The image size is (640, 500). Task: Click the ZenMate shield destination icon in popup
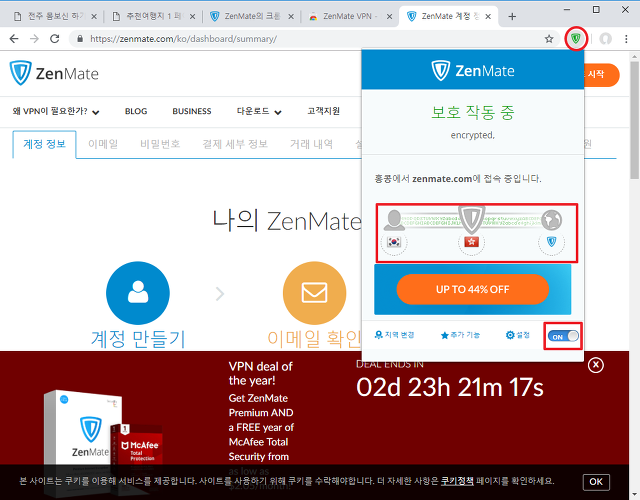click(x=551, y=242)
